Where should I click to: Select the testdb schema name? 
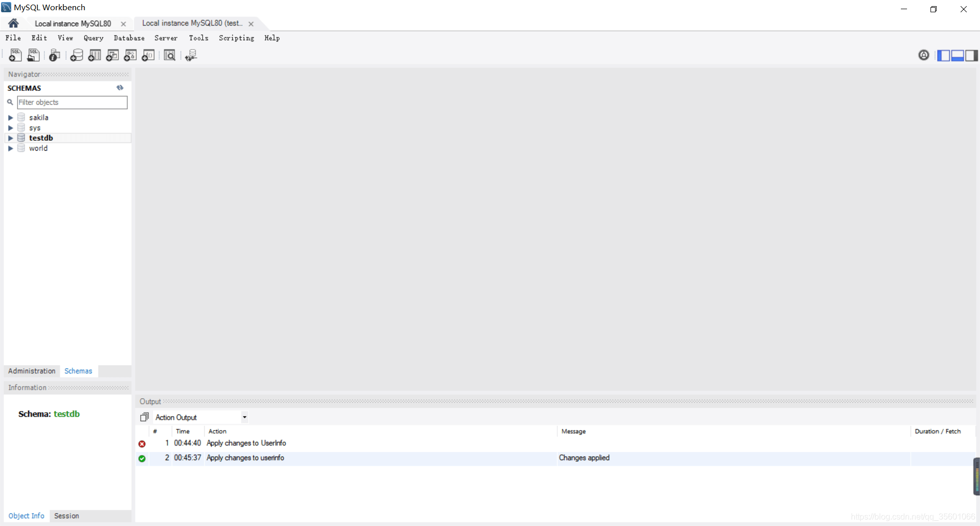pyautogui.click(x=41, y=138)
